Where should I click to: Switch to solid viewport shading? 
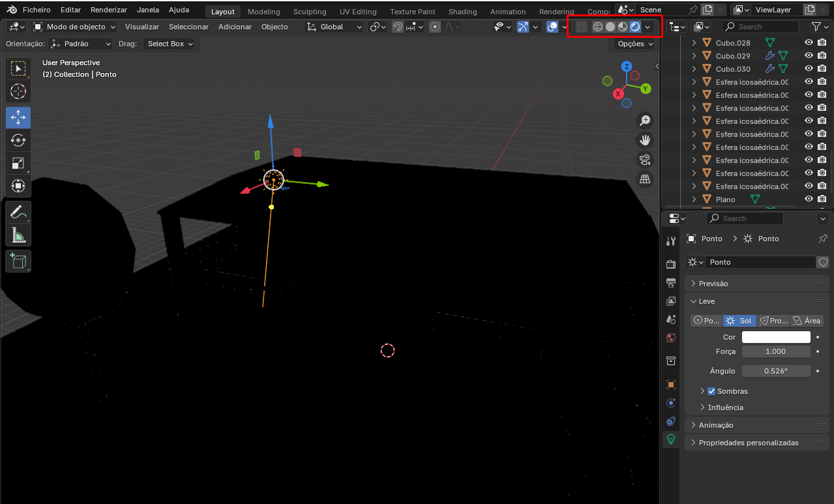[x=610, y=27]
